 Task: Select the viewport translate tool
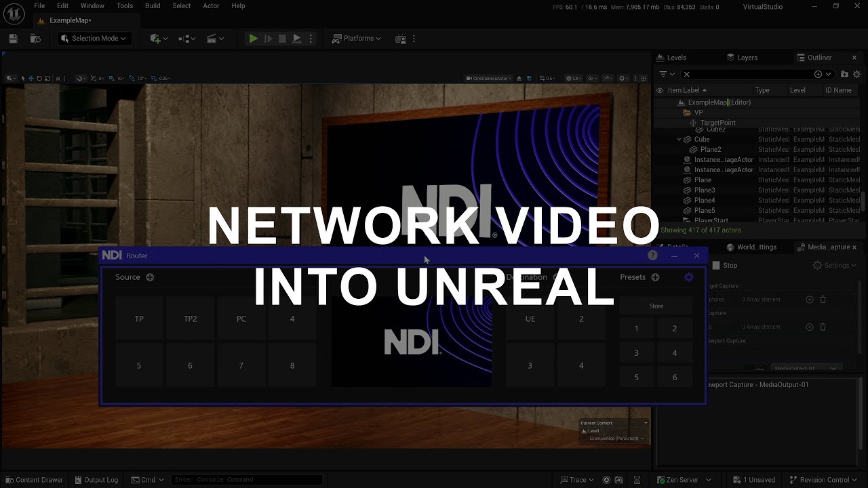point(31,79)
